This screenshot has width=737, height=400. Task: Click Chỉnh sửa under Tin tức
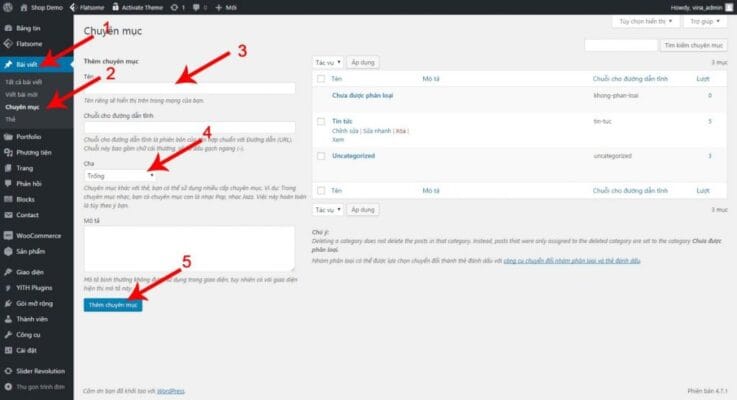(x=345, y=131)
